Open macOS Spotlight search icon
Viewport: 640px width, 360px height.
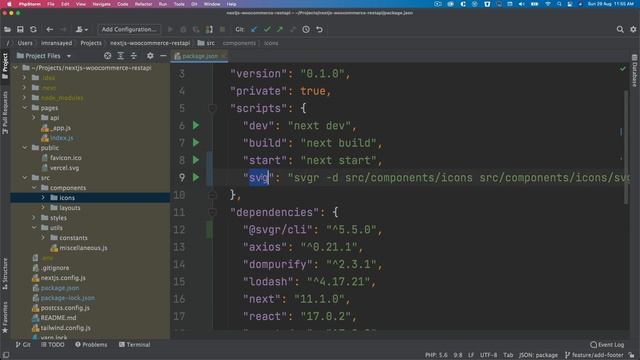coord(559,4)
